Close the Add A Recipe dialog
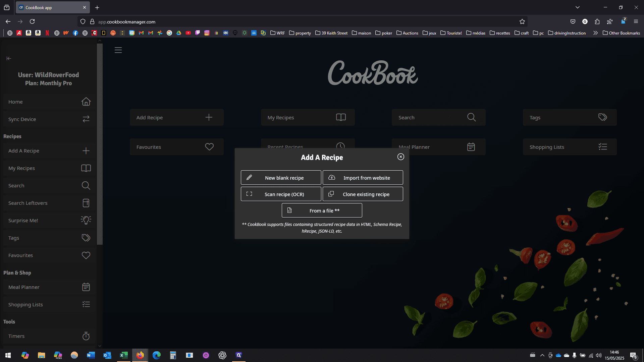Screen dimensions: 644x362 click(401, 157)
